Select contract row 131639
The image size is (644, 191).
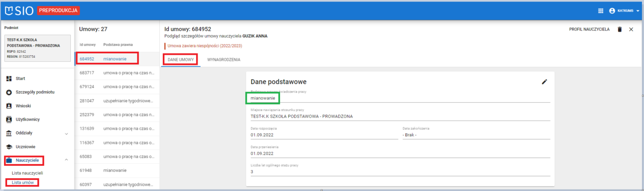click(117, 129)
